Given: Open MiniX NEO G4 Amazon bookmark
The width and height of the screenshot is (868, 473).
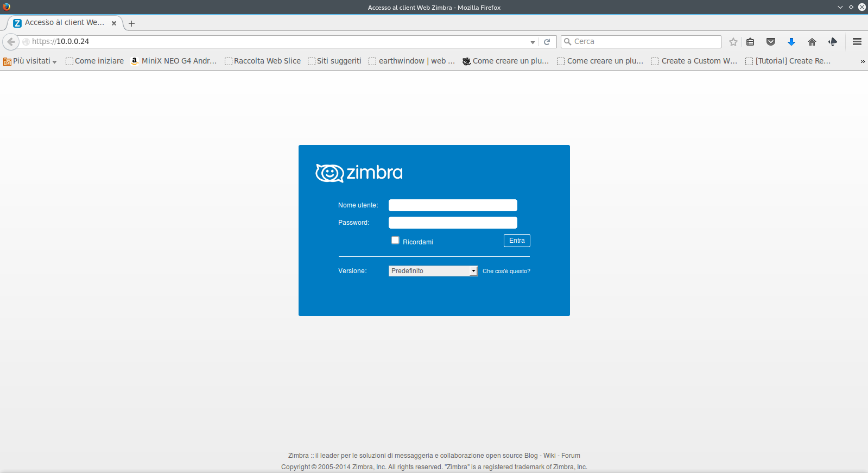Looking at the screenshot, I should (174, 61).
